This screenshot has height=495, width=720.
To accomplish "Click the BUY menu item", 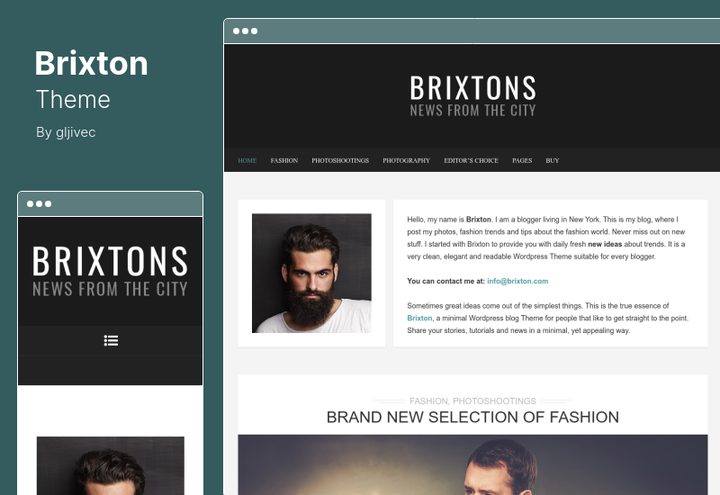I will click(x=552, y=160).
